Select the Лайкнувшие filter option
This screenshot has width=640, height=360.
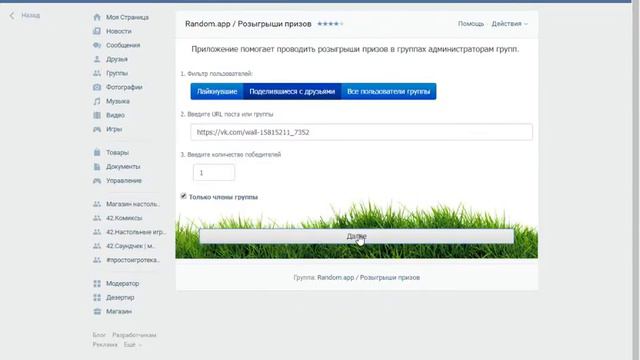coord(217,91)
